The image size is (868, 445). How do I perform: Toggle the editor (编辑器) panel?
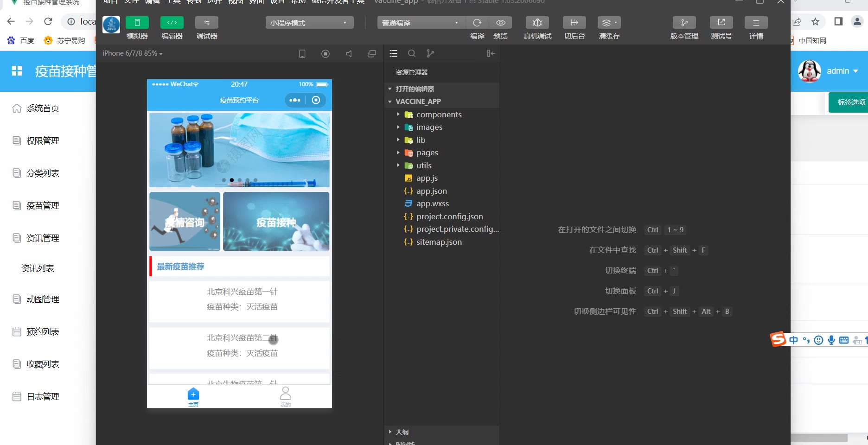click(172, 23)
